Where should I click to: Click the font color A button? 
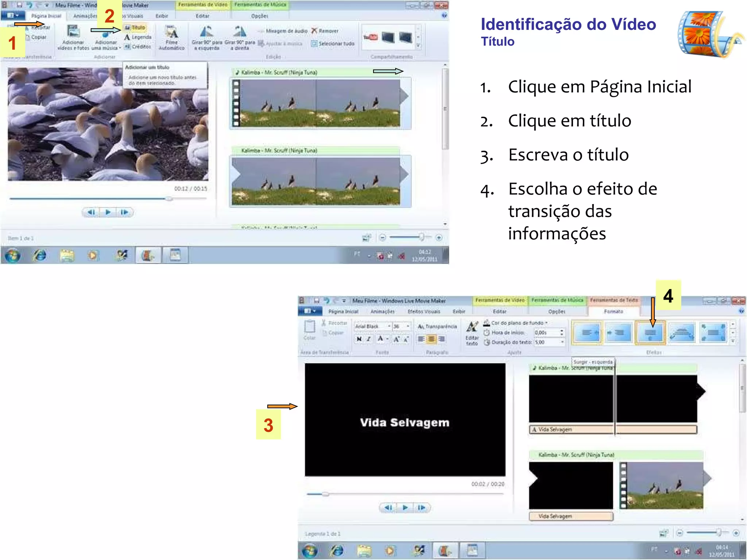click(x=380, y=339)
